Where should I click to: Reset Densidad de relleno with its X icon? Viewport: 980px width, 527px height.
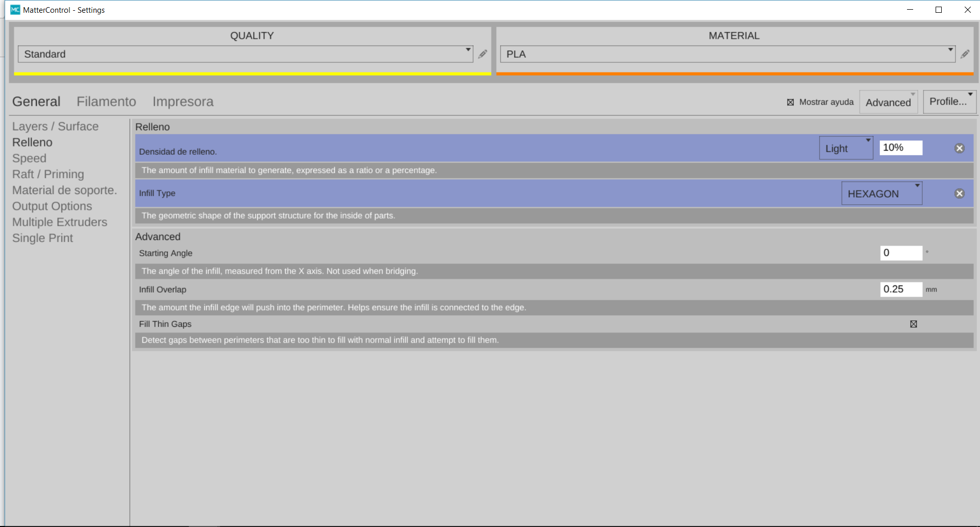pos(960,148)
